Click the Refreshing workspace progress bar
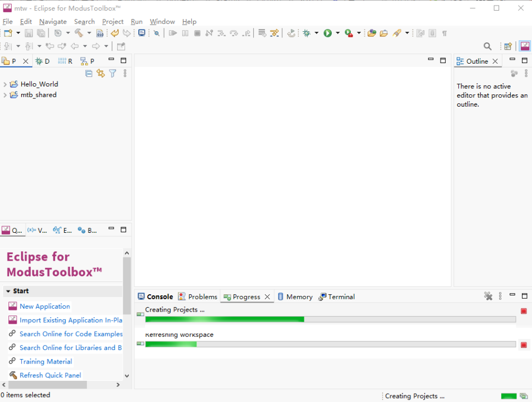 click(x=331, y=344)
